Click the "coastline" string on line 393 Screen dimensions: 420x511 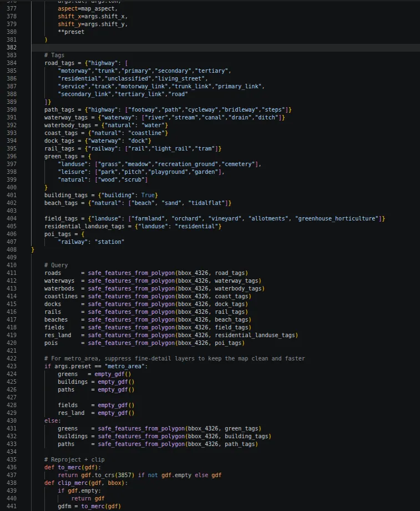146,133
